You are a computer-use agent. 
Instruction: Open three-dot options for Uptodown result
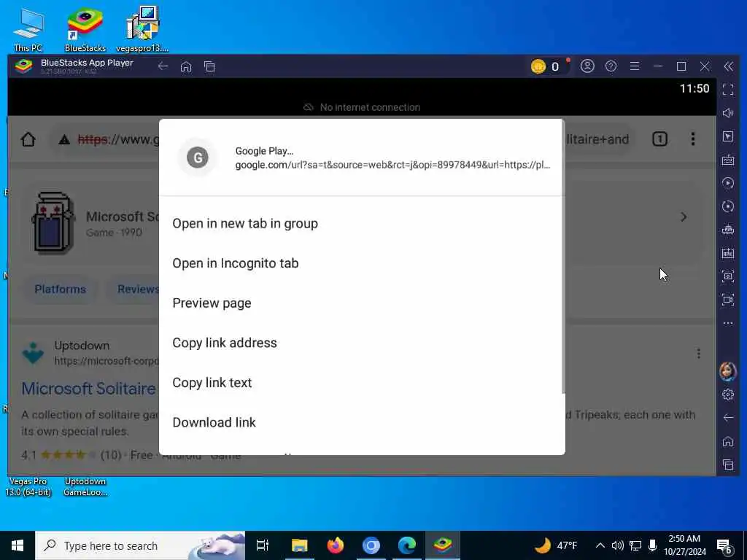tap(698, 354)
